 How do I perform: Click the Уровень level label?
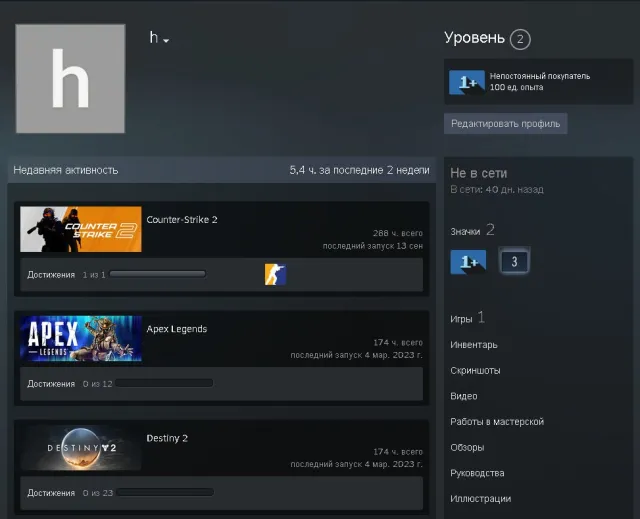pos(474,38)
